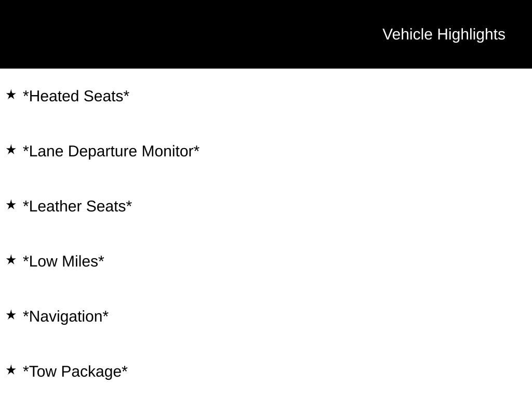Click the trailing asterisk after Heated Seats
Image resolution: width=532 pixels, height=399 pixels.
coord(126,92)
